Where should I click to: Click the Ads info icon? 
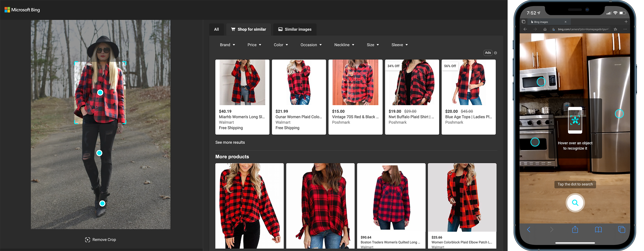pos(496,53)
